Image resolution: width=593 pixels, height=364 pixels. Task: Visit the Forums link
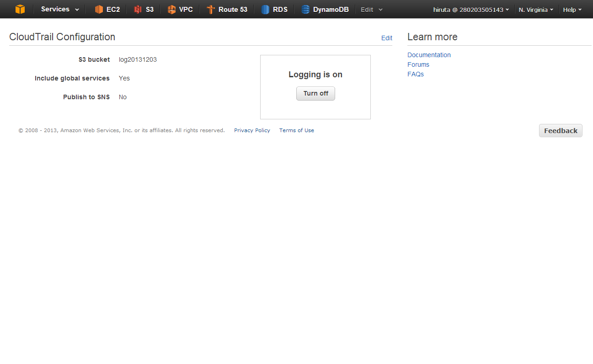[418, 64]
